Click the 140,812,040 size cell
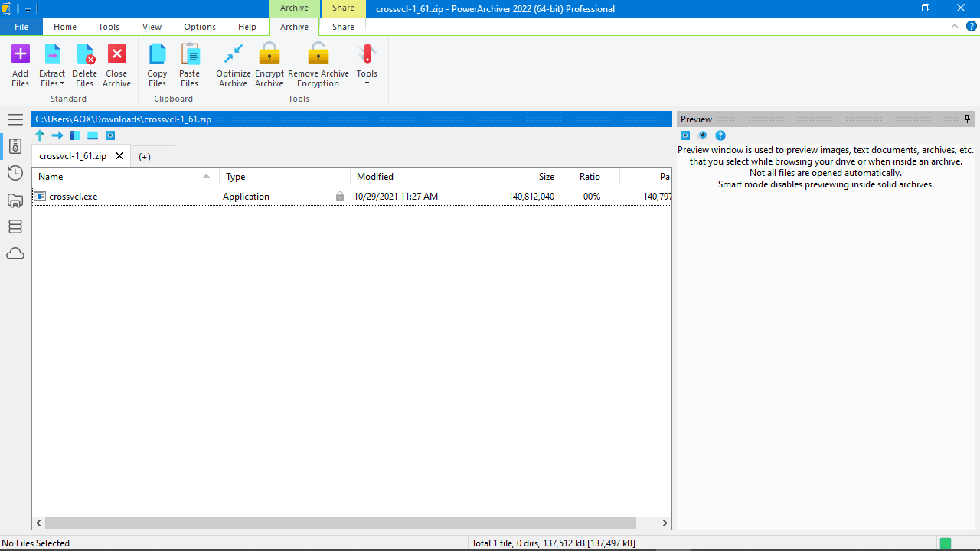The width and height of the screenshot is (980, 551). coord(531,197)
